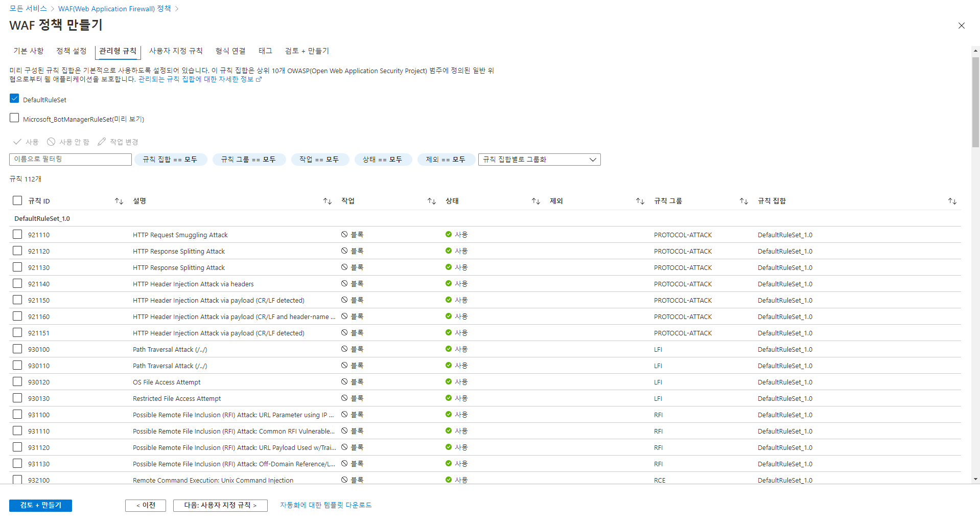Switch to the 사용자 지정 규칙 tab
Screen dimensions: 980x520
click(x=176, y=51)
